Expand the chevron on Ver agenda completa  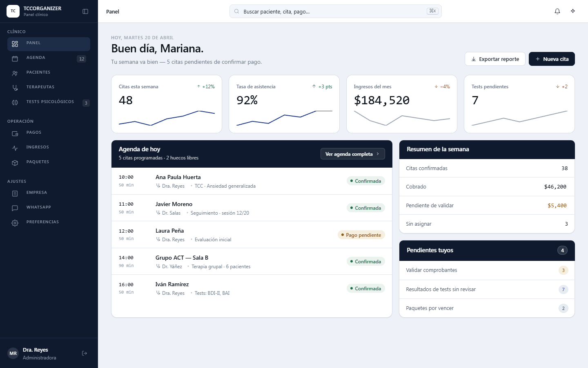click(378, 154)
